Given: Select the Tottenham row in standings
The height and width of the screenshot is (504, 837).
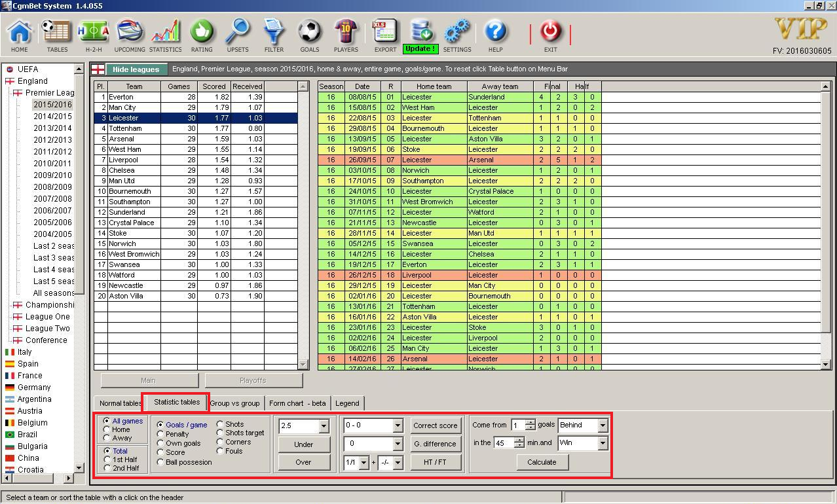Looking at the screenshot, I should pos(196,128).
